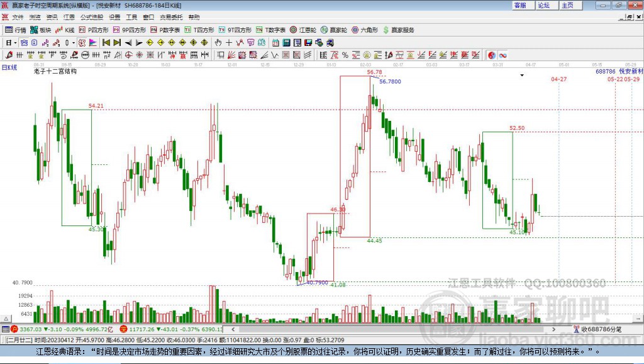The height and width of the screenshot is (364, 644).
Task: Open the 工具 menu
Action: (x=131, y=17)
